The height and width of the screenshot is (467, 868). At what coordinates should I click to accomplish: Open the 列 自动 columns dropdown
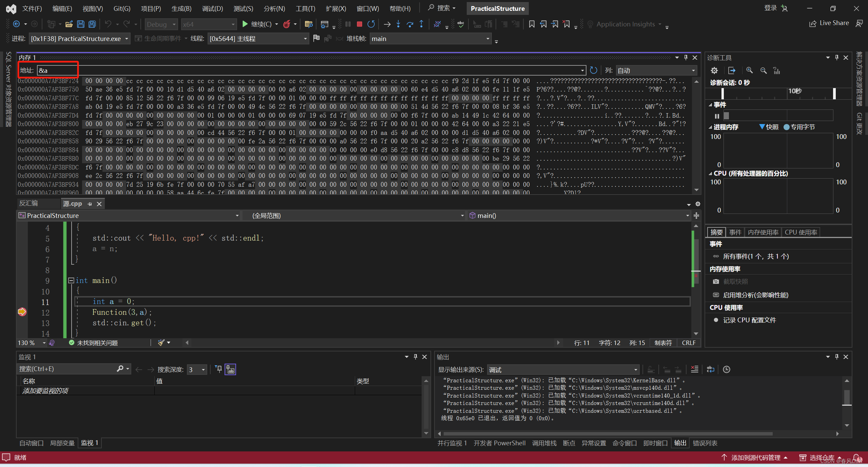[x=656, y=70]
